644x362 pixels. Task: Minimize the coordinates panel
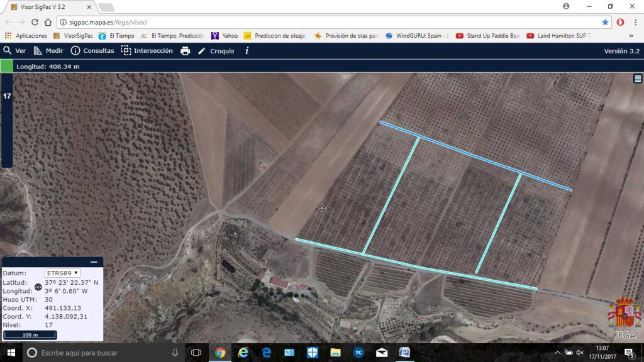[94, 262]
